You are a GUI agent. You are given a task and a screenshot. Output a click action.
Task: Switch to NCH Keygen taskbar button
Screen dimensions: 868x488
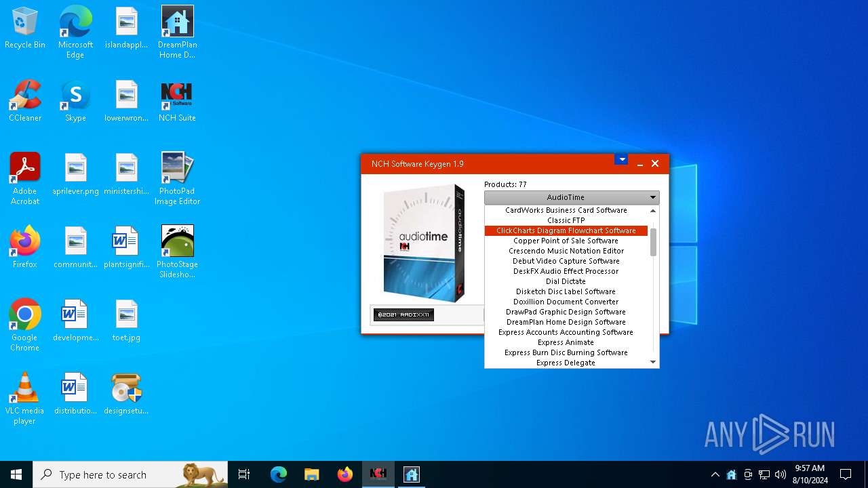(378, 474)
